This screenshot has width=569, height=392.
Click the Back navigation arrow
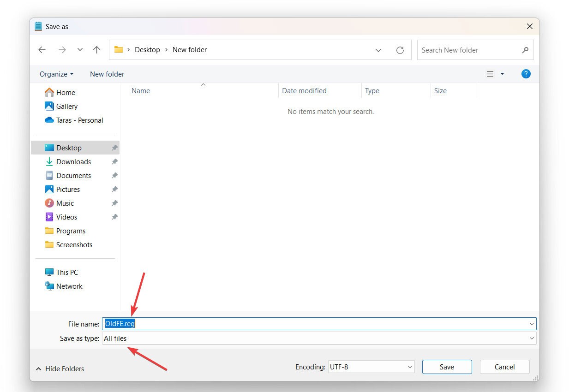[42, 50]
